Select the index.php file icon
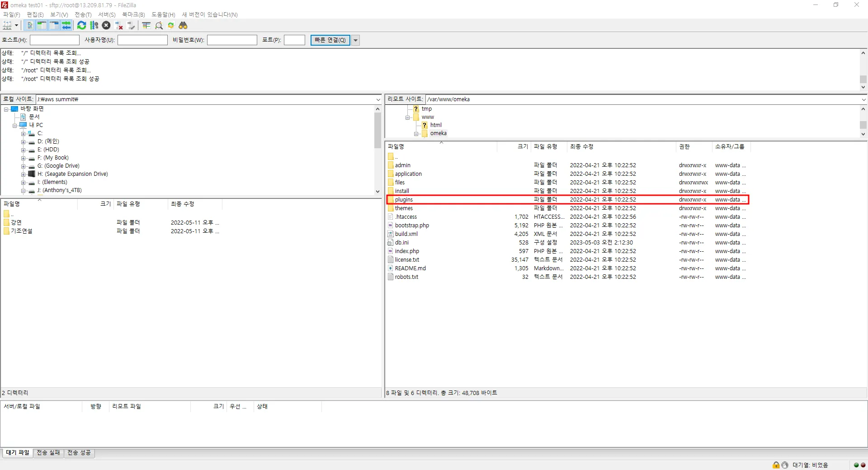Viewport: 868px width, 470px height. pyautogui.click(x=391, y=251)
